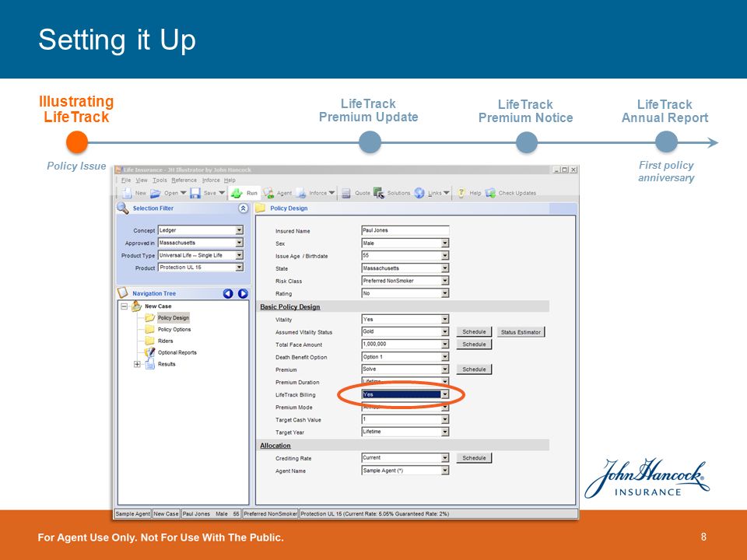Open the Reference menu
Image resolution: width=747 pixels, height=560 pixels.
[x=184, y=180]
